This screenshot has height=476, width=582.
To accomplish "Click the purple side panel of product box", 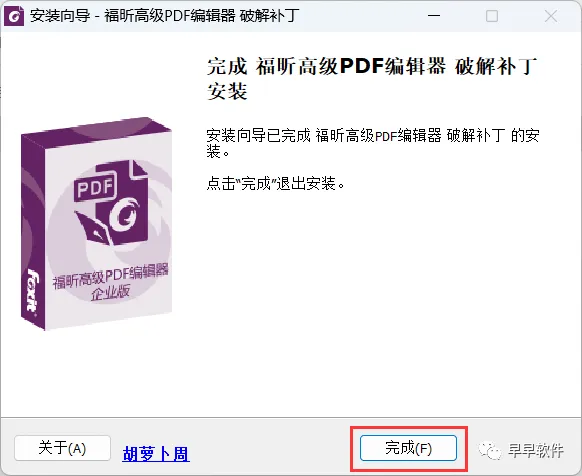I will [x=33, y=232].
